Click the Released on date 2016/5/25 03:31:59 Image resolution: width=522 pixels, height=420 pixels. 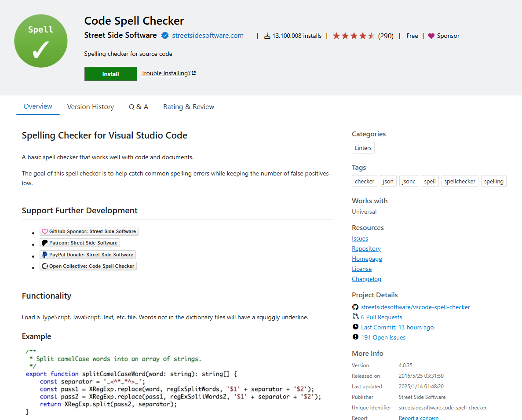421,376
